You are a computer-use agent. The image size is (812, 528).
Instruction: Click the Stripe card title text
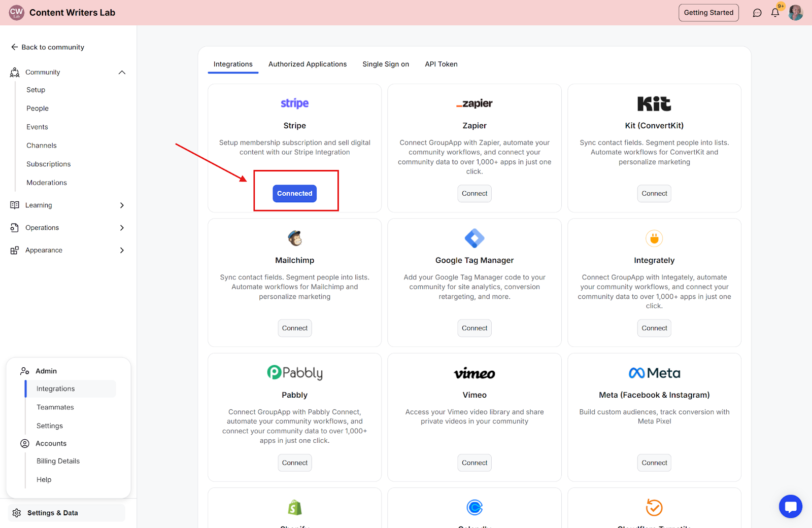[295, 126]
